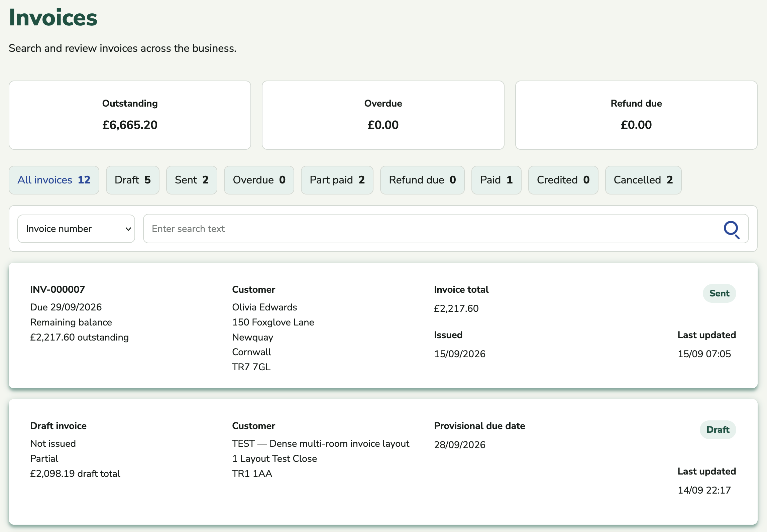
Task: Click the 150 Foxglove Lane address line
Action: click(x=273, y=322)
